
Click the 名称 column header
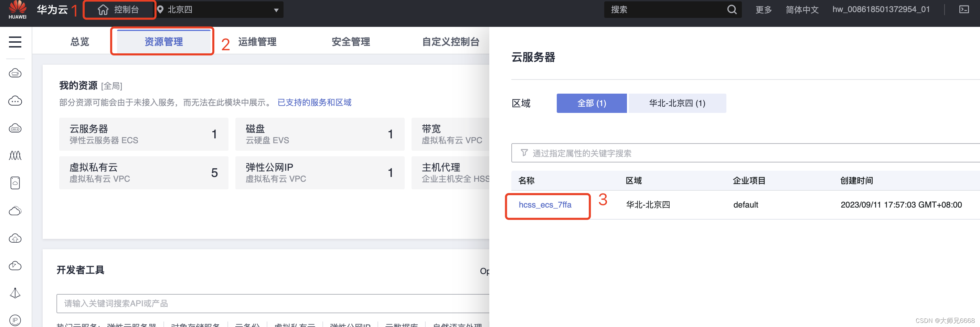(526, 180)
